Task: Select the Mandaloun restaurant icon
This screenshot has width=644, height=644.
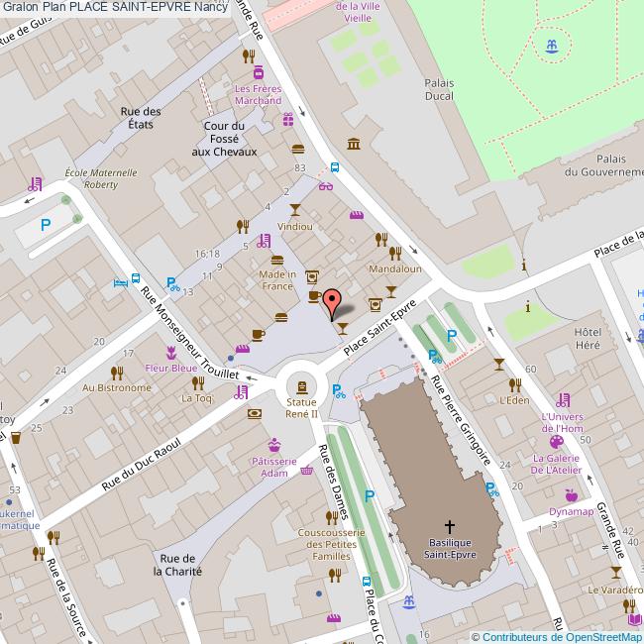Action: pyautogui.click(x=395, y=254)
